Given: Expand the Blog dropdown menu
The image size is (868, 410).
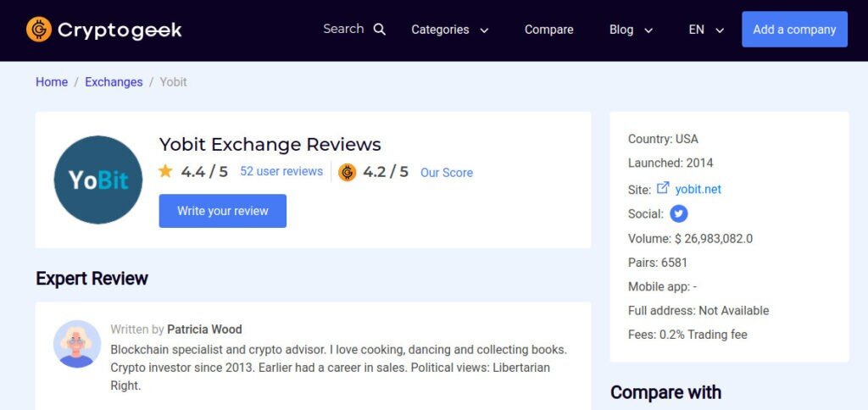Looking at the screenshot, I should coord(631,30).
